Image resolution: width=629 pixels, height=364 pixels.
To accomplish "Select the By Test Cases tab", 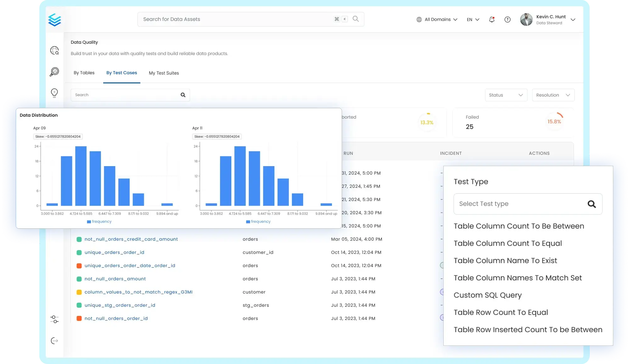I will coord(122,73).
